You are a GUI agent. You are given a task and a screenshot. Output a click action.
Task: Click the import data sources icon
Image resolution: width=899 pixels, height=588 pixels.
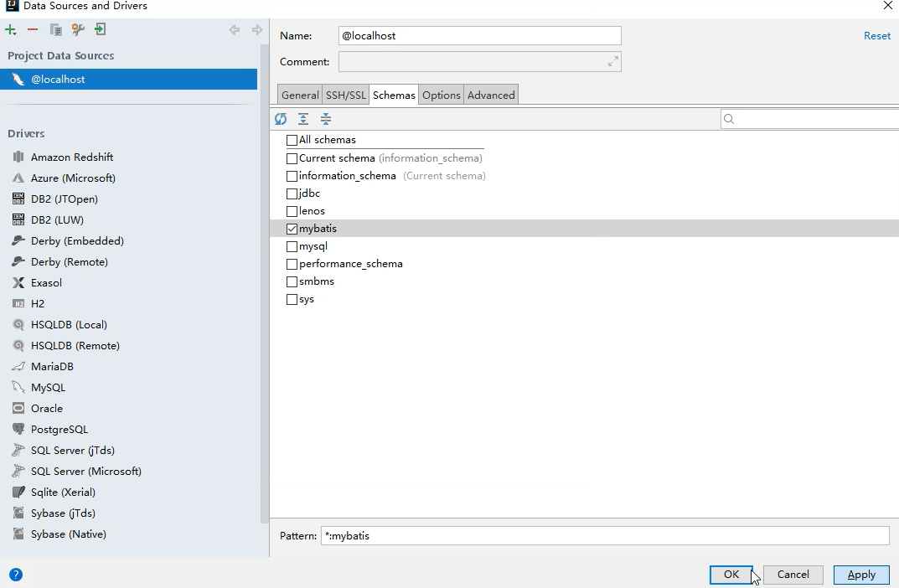click(x=101, y=29)
